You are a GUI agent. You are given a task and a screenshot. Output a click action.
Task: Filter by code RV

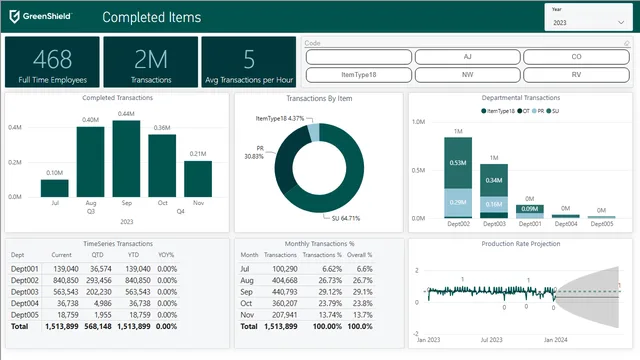(x=576, y=75)
